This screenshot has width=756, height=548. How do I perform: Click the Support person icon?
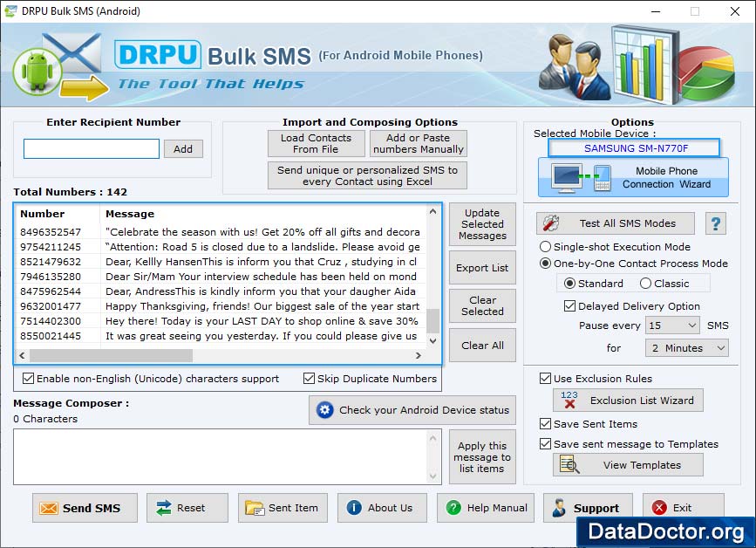pos(559,508)
